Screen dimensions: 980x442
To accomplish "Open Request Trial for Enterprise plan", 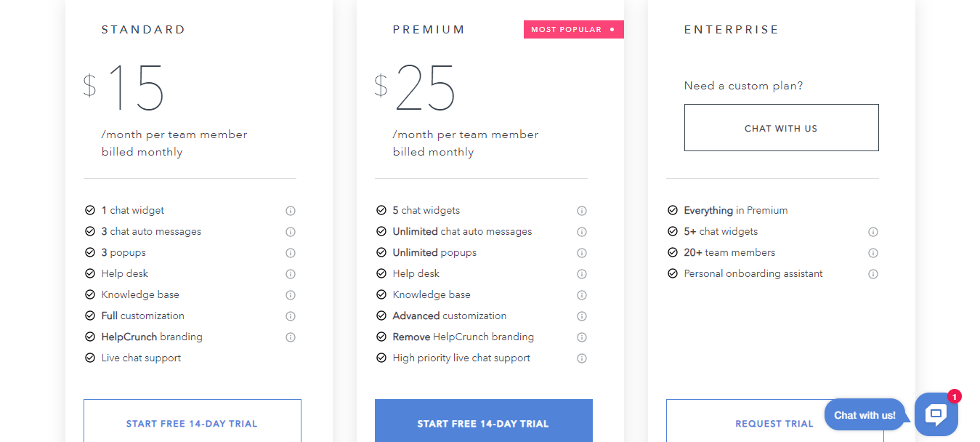I will 774,423.
